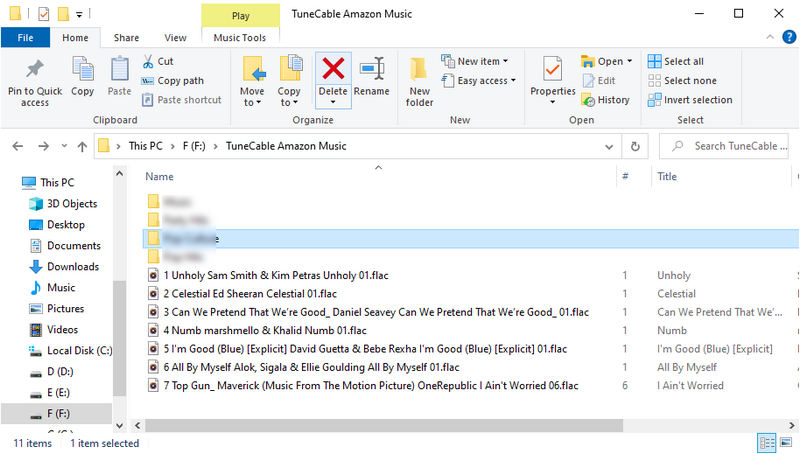
Task: Expand the New item dropdown
Action: [x=505, y=61]
